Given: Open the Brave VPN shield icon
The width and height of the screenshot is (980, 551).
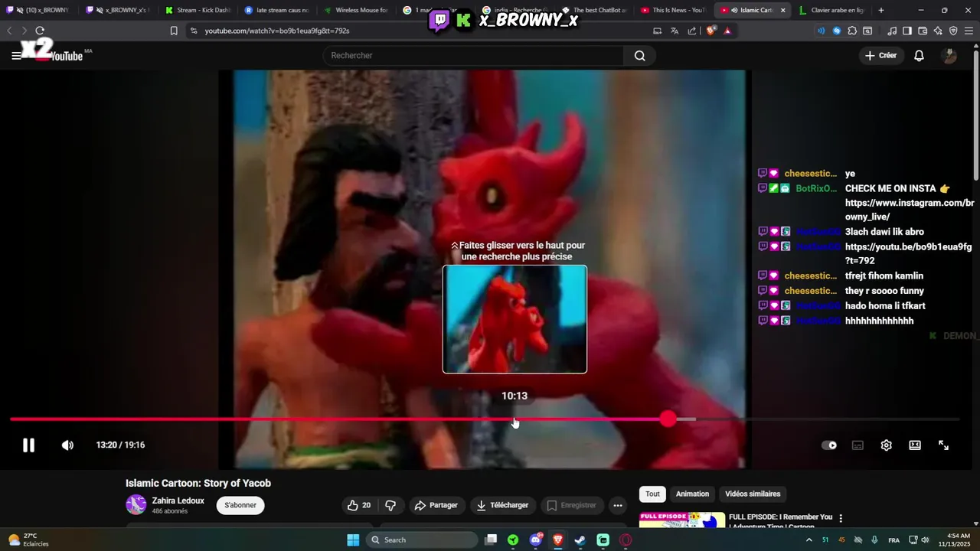Looking at the screenshot, I should point(953,31).
